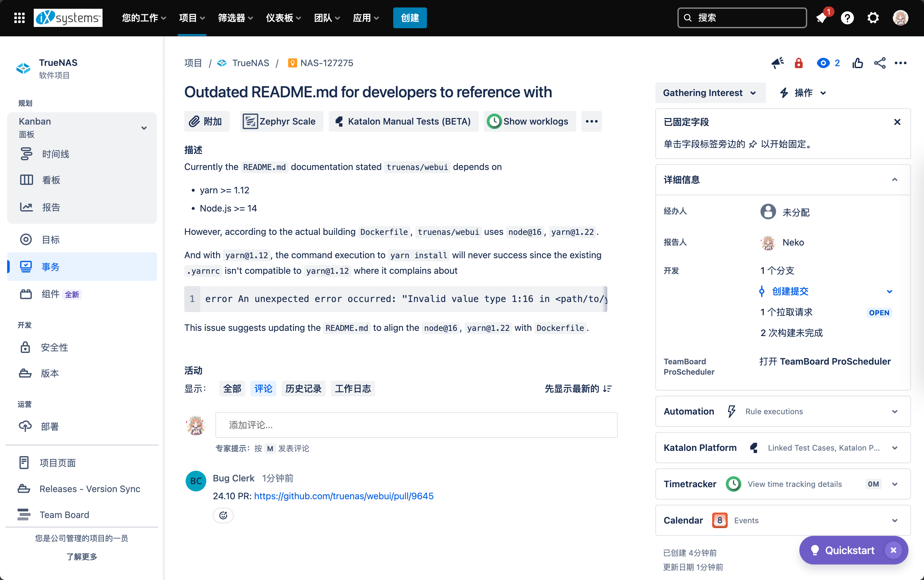Open the app switcher grid icon
The image size is (924, 580).
click(x=19, y=18)
